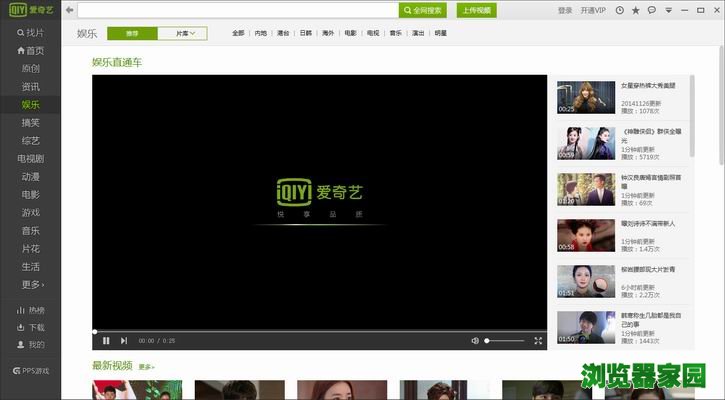Viewport: 725px width, 400px height.
Task: Open favorites with the star icon
Action: pos(636,10)
